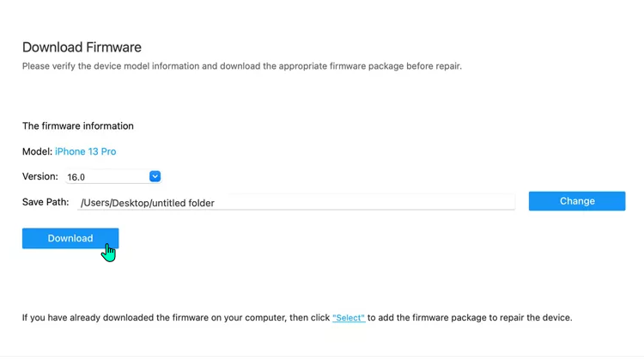Click the iPhone 13 Pro model name
Screen dimensions: 644x361
(x=85, y=151)
